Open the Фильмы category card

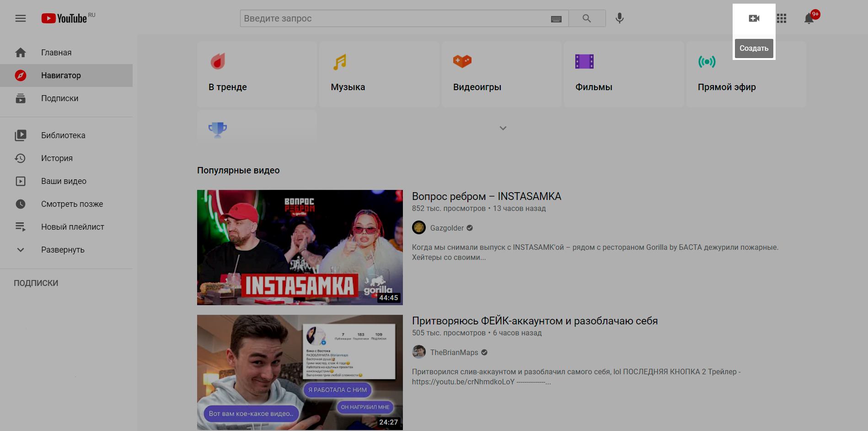(x=624, y=74)
